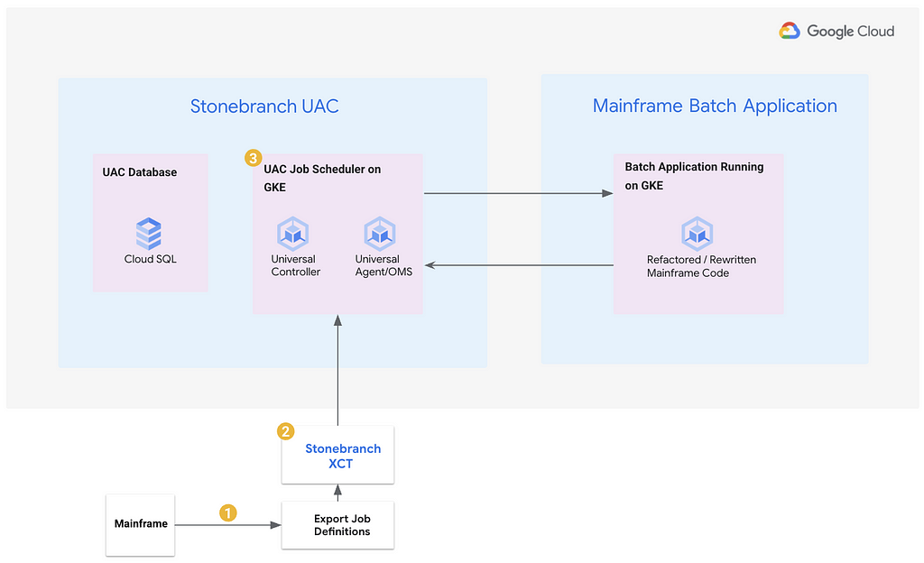
Task: Click the Google Cloud wordmark text
Action: pos(850,32)
